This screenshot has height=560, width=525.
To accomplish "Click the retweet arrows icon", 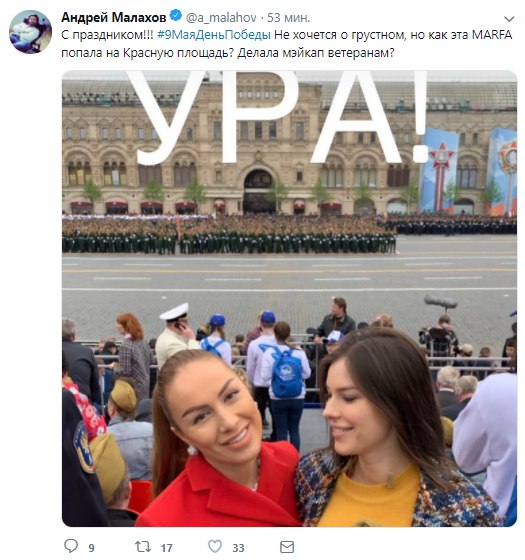I will point(143,546).
